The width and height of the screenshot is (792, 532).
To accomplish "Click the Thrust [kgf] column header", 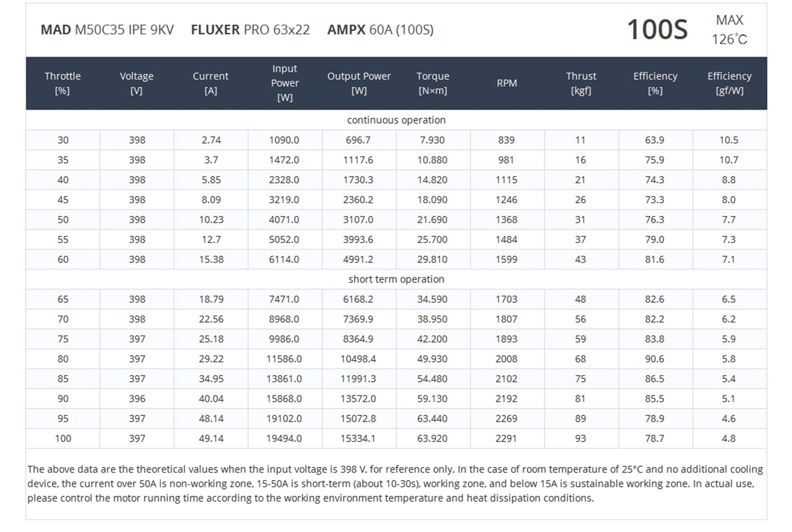I will tap(581, 83).
